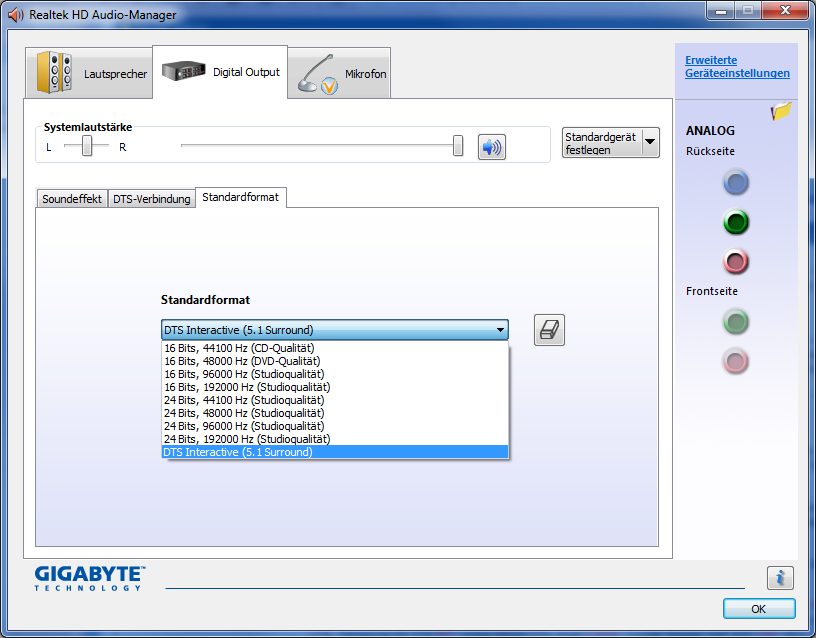Image resolution: width=816 pixels, height=638 pixels.
Task: Click the OK button
Action: click(759, 609)
